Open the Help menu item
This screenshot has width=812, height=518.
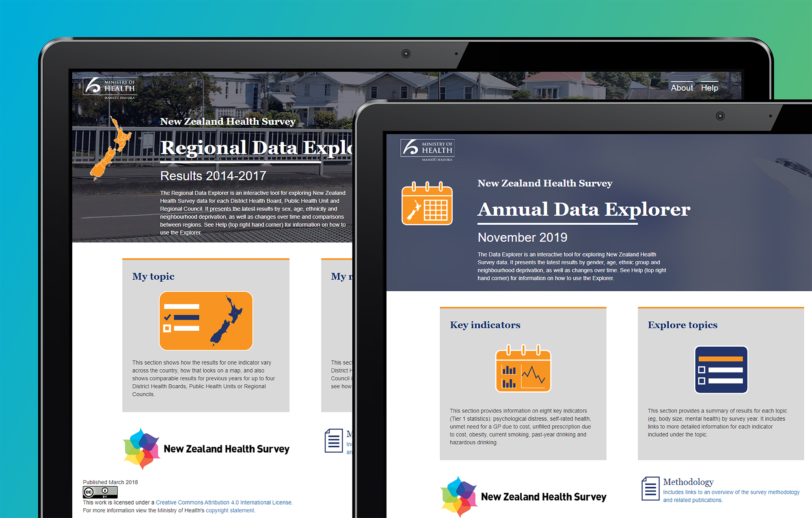[710, 88]
